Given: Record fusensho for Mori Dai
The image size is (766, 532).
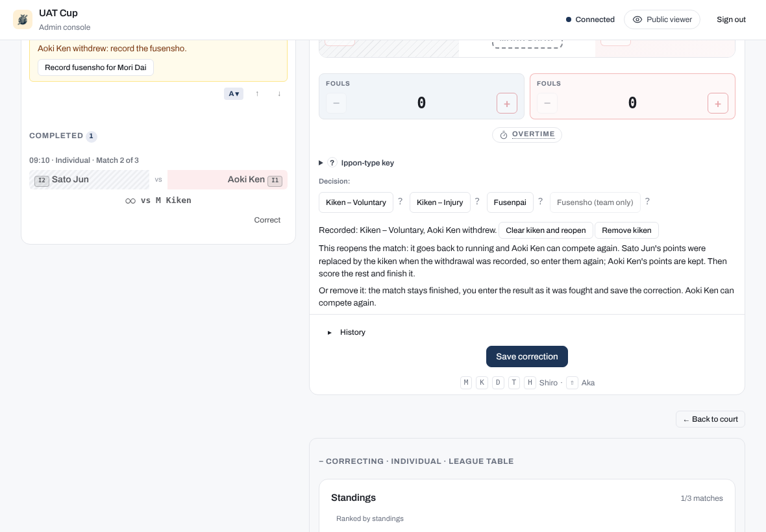Looking at the screenshot, I should (x=96, y=67).
